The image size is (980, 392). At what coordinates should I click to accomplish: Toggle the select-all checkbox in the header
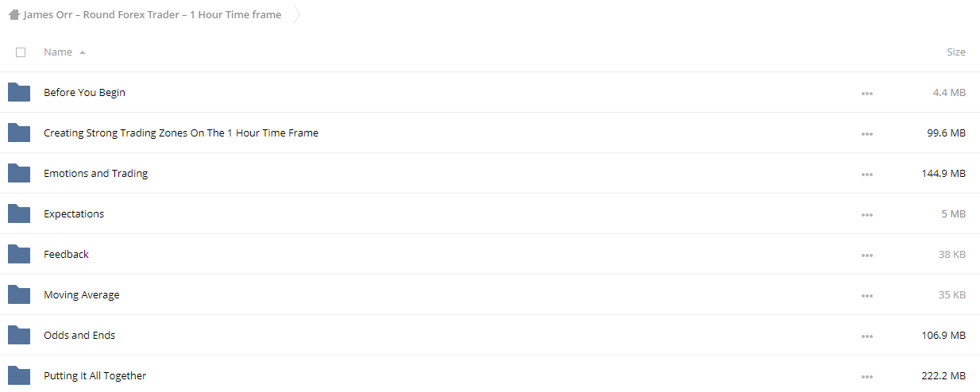point(21,52)
